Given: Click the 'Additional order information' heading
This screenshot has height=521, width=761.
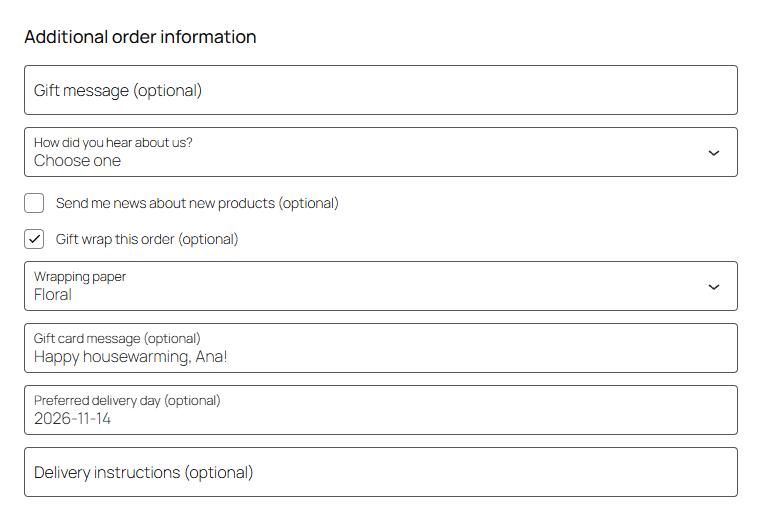Looking at the screenshot, I should point(140,37).
